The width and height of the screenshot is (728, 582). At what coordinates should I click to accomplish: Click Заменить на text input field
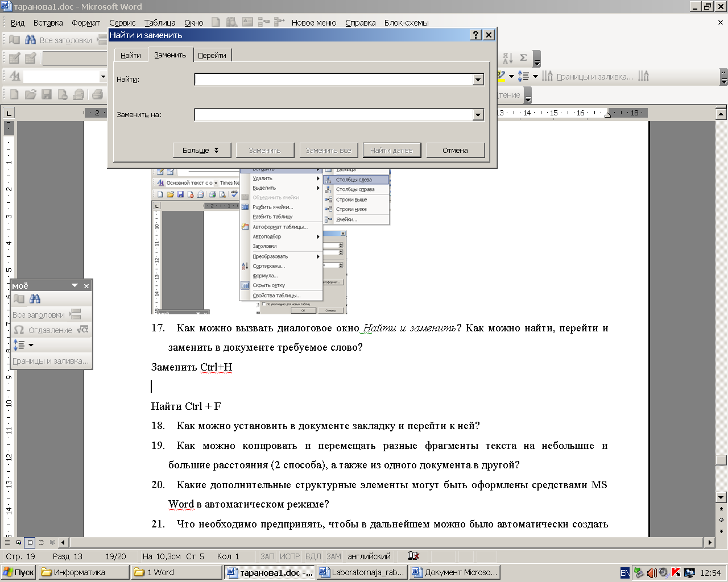[x=334, y=115]
